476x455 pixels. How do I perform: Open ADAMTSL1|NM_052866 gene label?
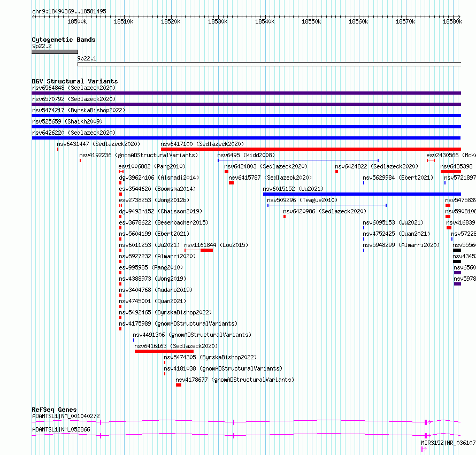[x=61, y=429]
